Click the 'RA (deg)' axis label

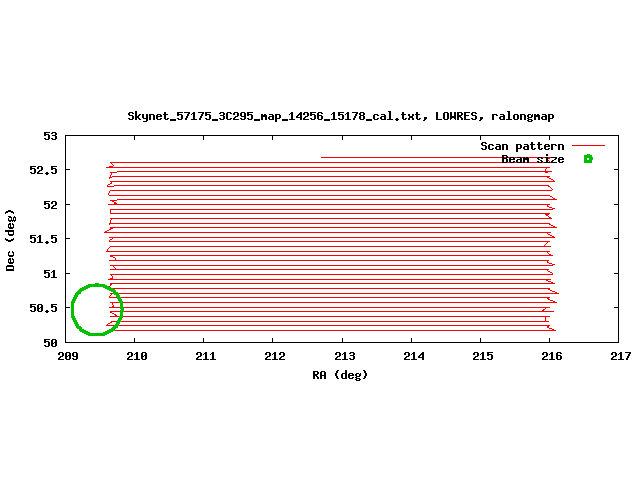click(x=340, y=375)
